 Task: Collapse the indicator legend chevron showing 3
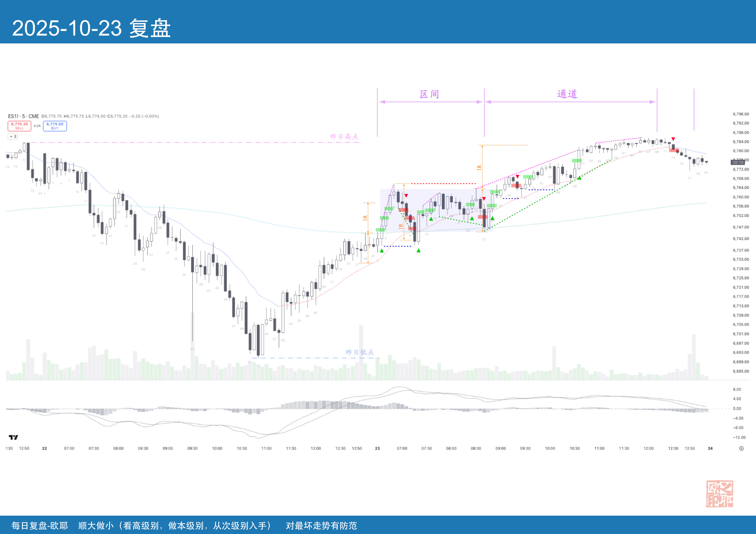pos(12,137)
